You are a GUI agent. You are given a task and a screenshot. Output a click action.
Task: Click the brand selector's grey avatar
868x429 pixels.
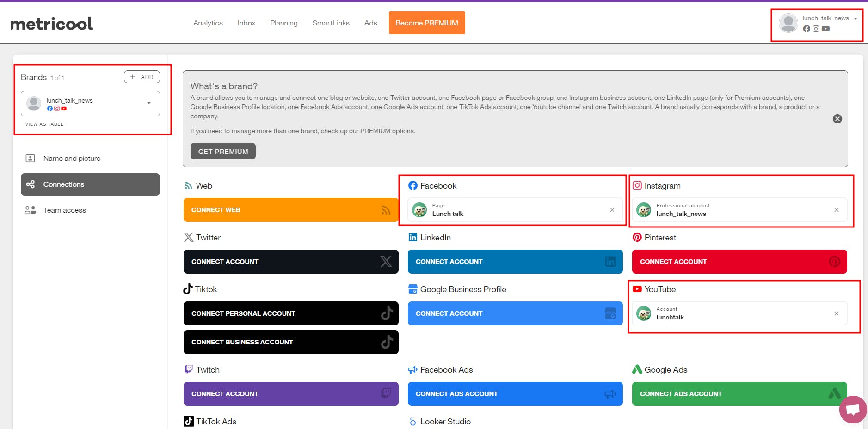[33, 104]
